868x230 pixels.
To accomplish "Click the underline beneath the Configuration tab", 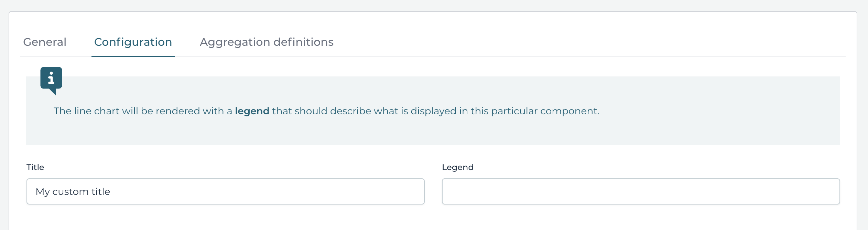I will 133,55.
